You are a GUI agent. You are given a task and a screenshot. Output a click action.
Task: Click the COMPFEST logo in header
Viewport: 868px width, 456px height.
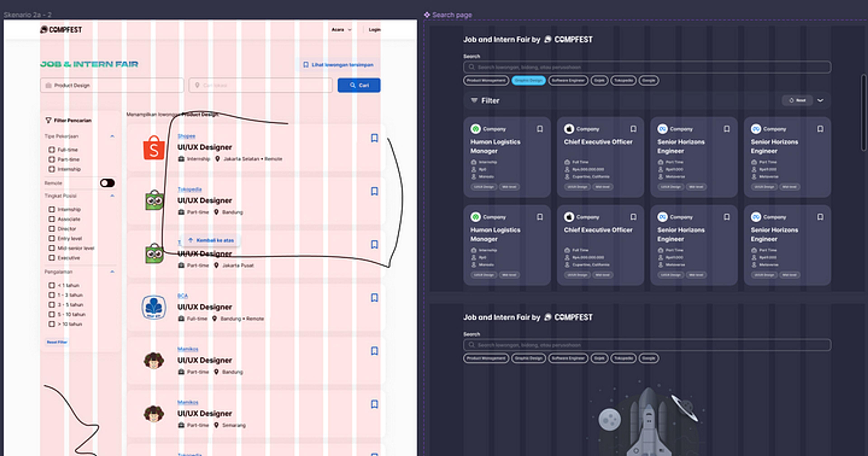61,30
